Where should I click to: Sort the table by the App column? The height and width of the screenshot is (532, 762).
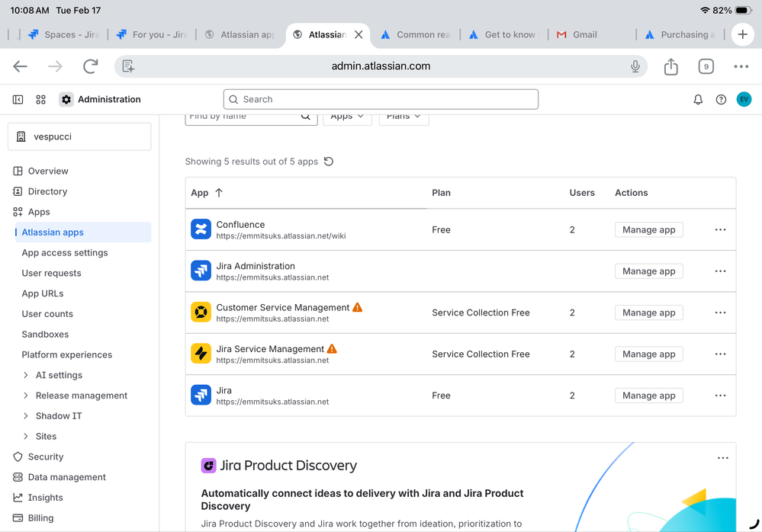207,193
